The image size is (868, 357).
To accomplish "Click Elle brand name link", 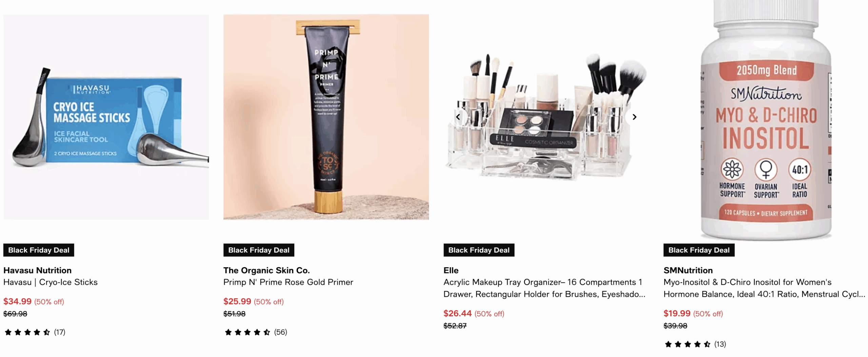I will (x=451, y=270).
